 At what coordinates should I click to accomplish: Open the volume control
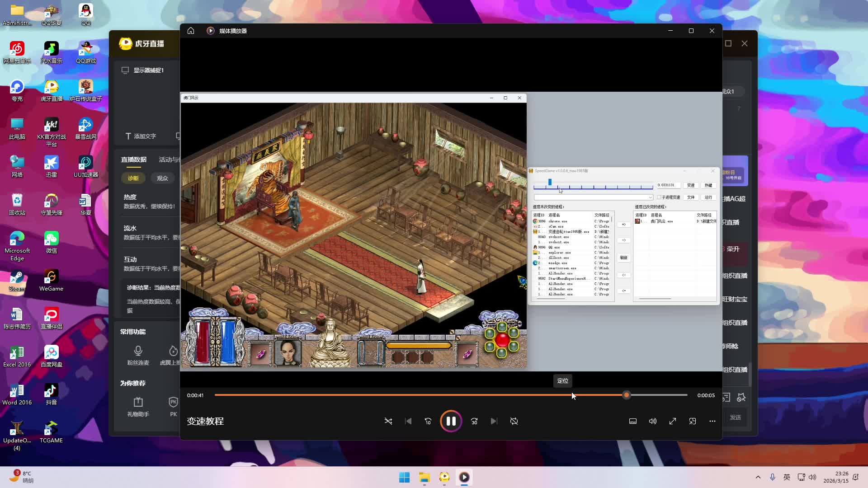coord(653,421)
